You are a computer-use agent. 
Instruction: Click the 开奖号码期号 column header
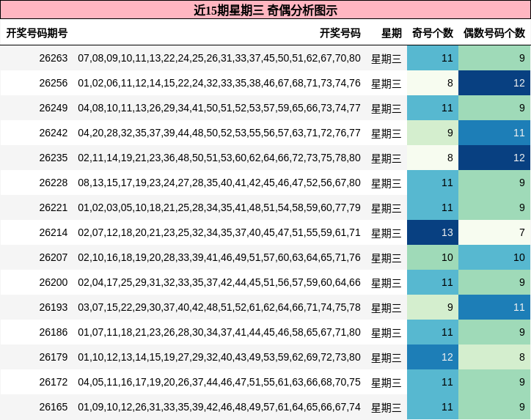pos(37,33)
